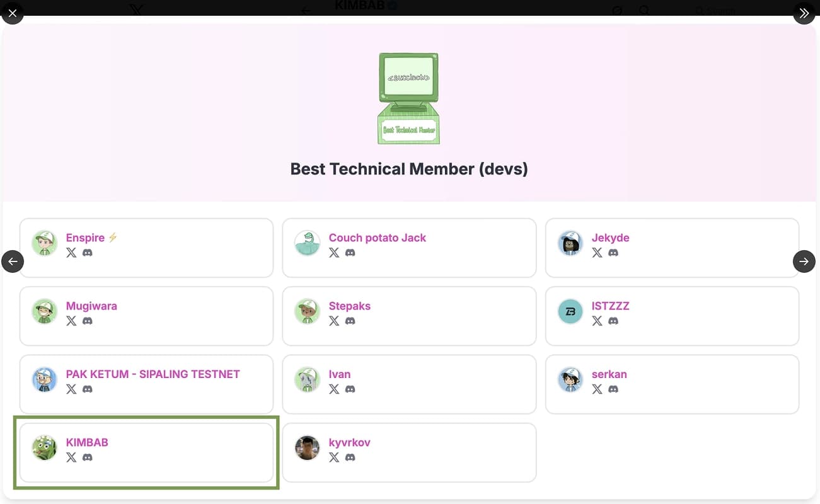This screenshot has width=820, height=504.
Task: Click the Enspire avatar thumbnail
Action: pyautogui.click(x=45, y=243)
